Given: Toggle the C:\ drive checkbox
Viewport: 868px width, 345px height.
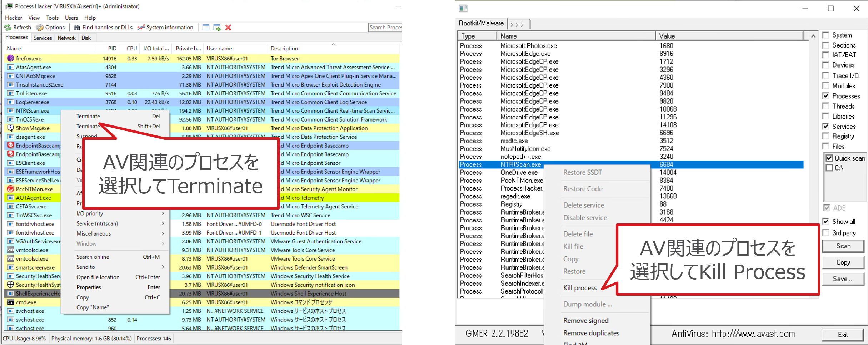Looking at the screenshot, I should [x=829, y=168].
